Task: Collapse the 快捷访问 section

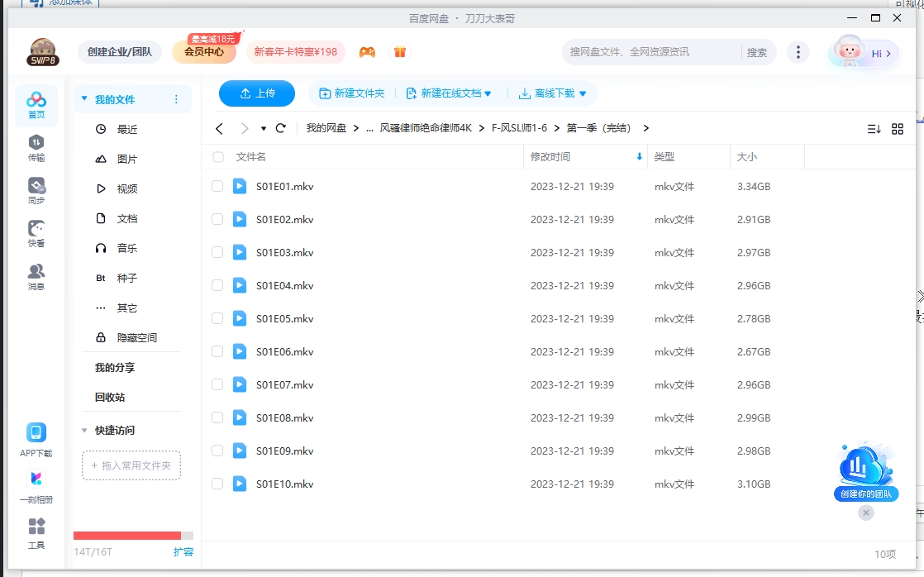Action: coord(85,431)
